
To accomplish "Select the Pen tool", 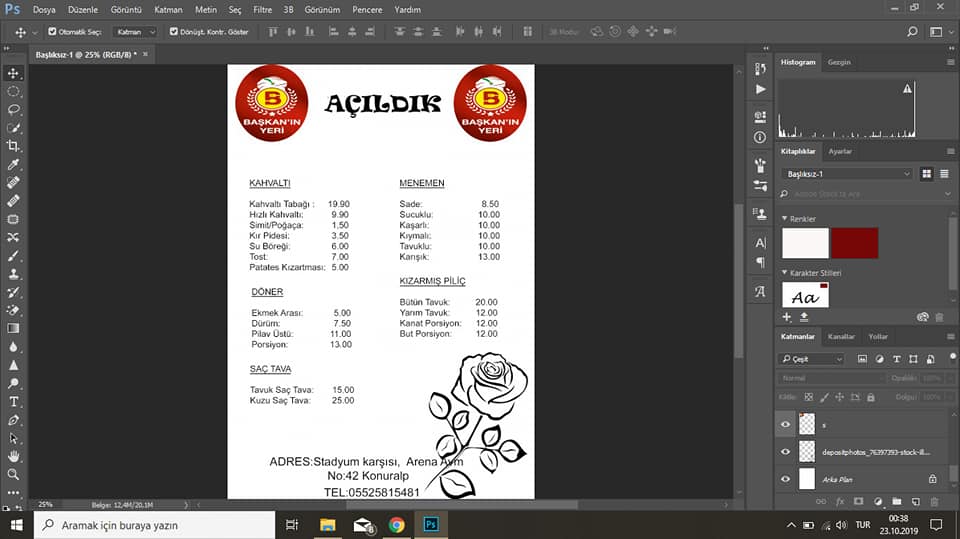I will coord(13,420).
